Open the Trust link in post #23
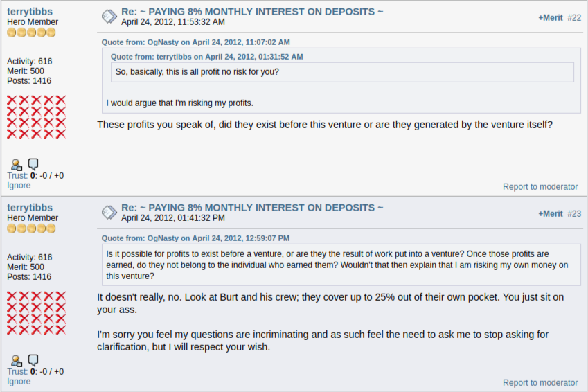Screen dimensions: 588x392 point(17,371)
